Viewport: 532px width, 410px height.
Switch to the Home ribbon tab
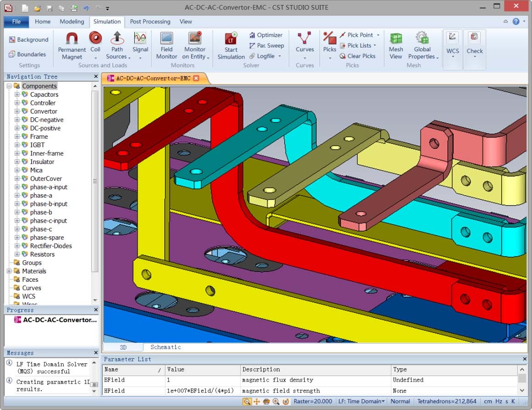(x=43, y=22)
